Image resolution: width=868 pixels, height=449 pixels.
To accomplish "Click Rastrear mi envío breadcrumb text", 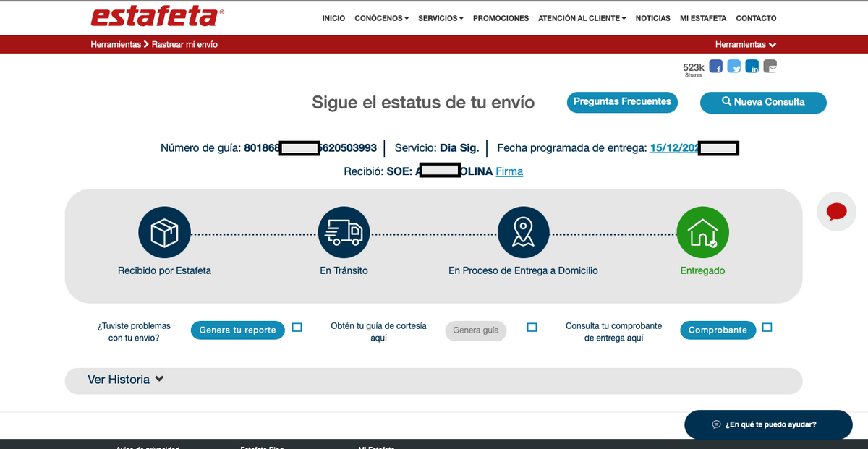I will pyautogui.click(x=184, y=44).
